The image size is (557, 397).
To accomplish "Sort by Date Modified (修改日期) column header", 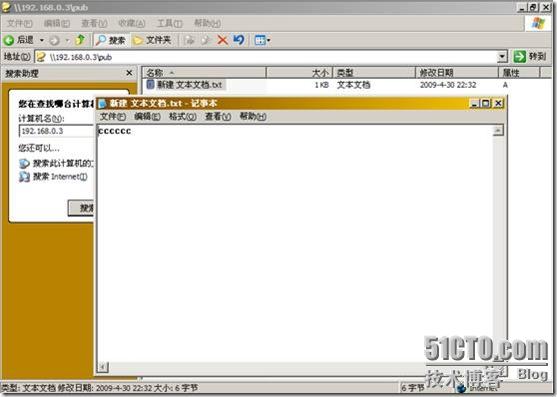I will coord(457,73).
